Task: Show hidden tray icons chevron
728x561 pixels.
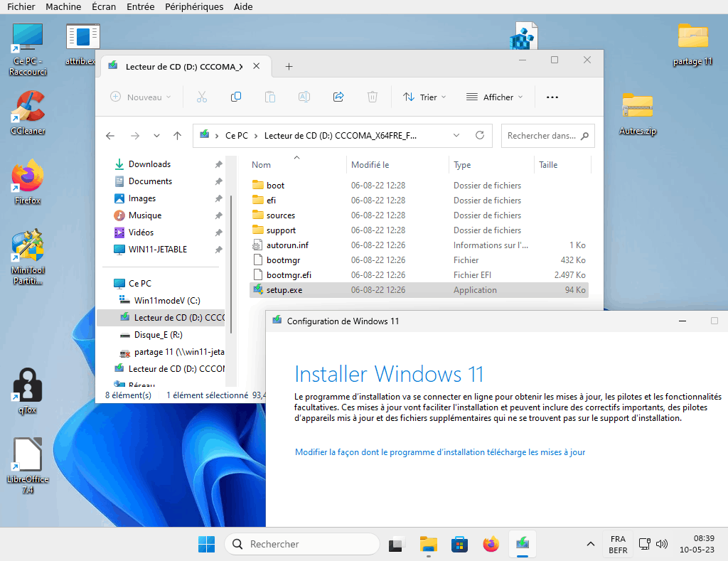Action: 591,544
